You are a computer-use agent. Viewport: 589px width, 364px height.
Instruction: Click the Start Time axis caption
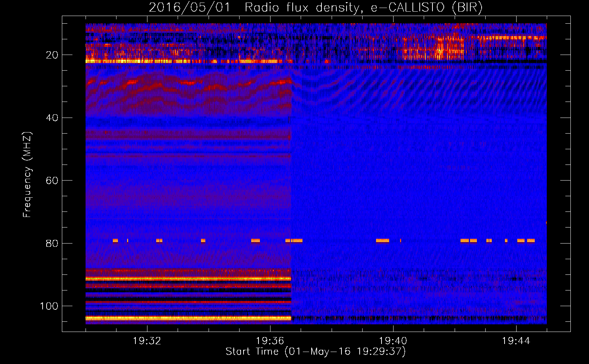pyautogui.click(x=316, y=352)
